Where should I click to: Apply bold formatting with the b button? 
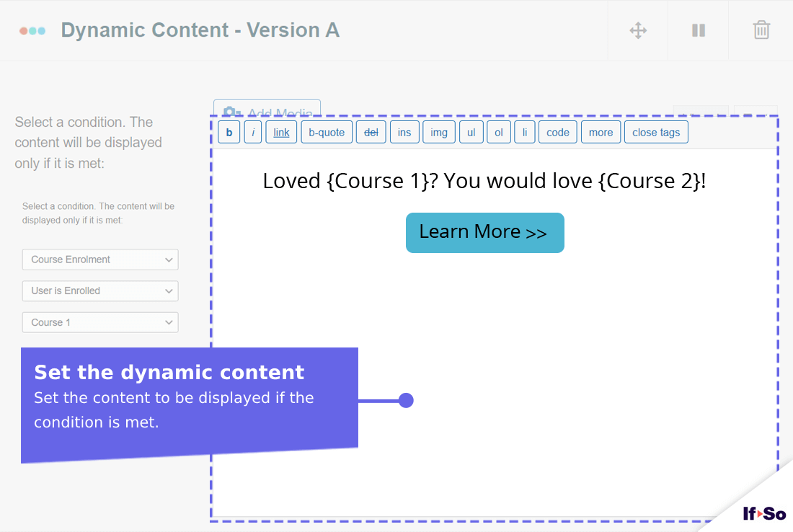click(229, 132)
